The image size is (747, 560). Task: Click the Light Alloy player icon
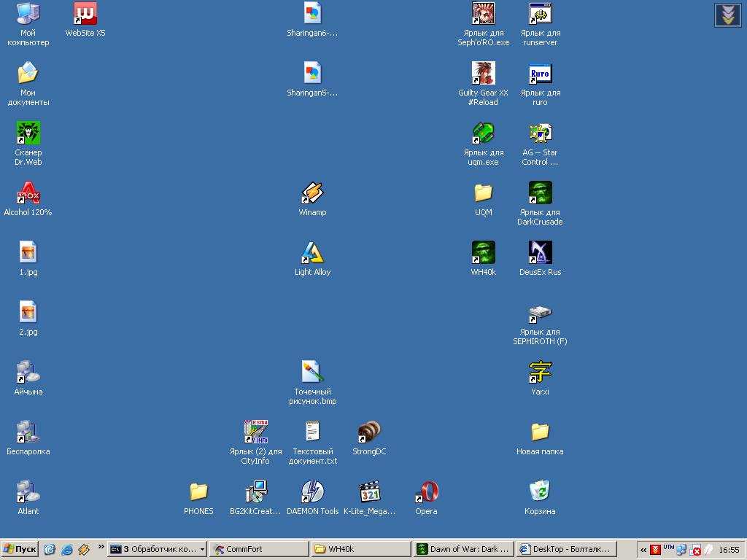pyautogui.click(x=312, y=253)
